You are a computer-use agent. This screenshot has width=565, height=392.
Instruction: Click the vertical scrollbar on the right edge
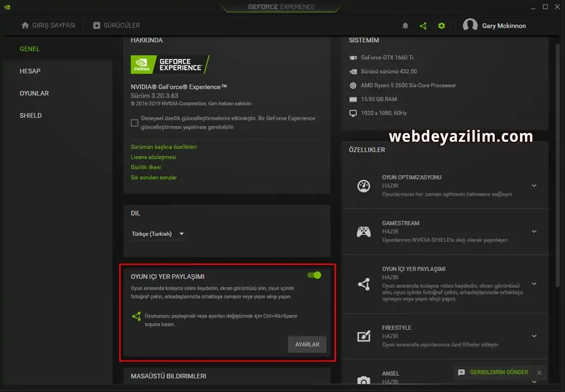(x=558, y=166)
